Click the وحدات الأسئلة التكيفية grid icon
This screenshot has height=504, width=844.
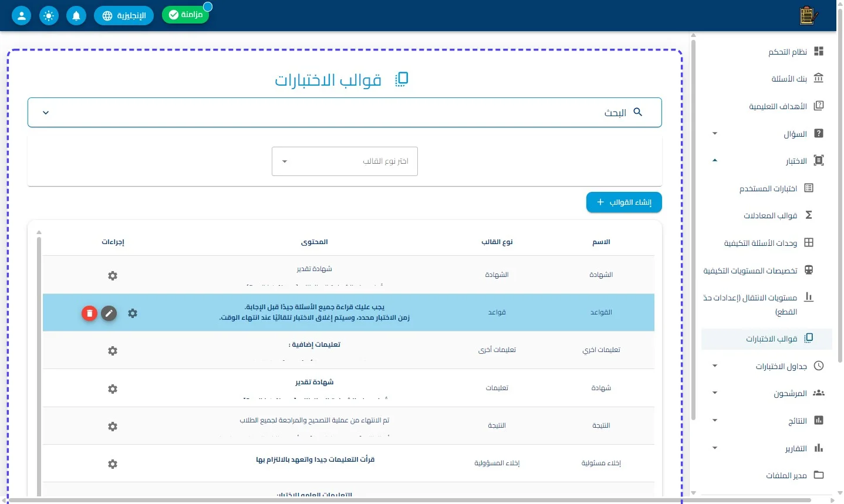pyautogui.click(x=809, y=243)
